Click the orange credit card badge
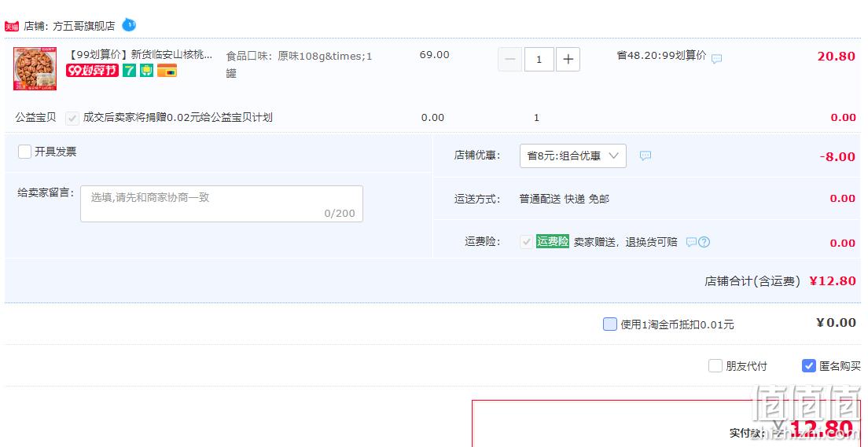This screenshot has height=447, width=868. click(x=167, y=70)
